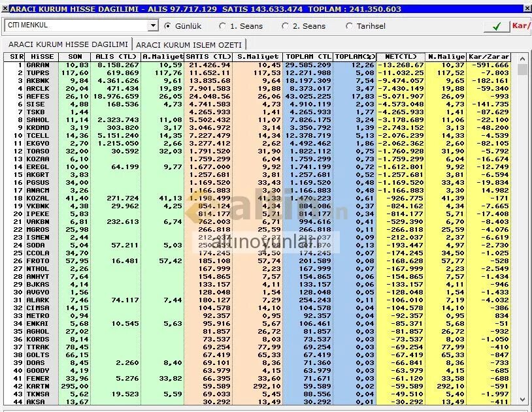Select the SAHOL stock row
Image resolution: width=532 pixels, height=412 pixels.
pyautogui.click(x=258, y=119)
